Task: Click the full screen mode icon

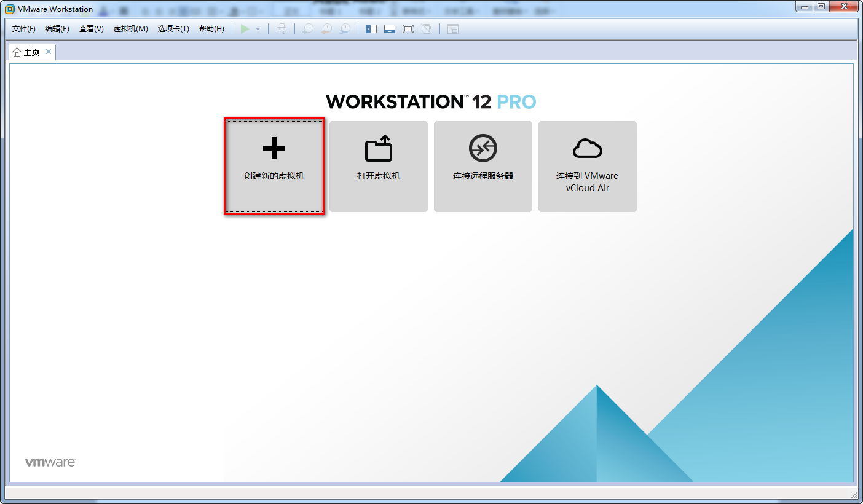Action: pyautogui.click(x=408, y=29)
